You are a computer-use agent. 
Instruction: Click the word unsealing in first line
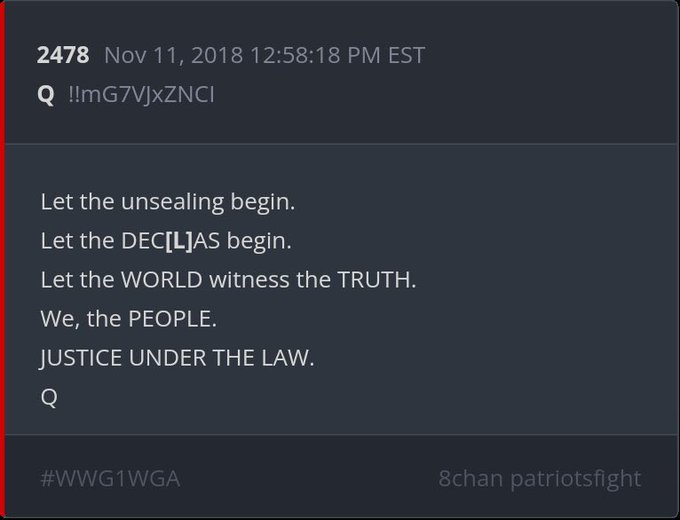[x=173, y=202]
